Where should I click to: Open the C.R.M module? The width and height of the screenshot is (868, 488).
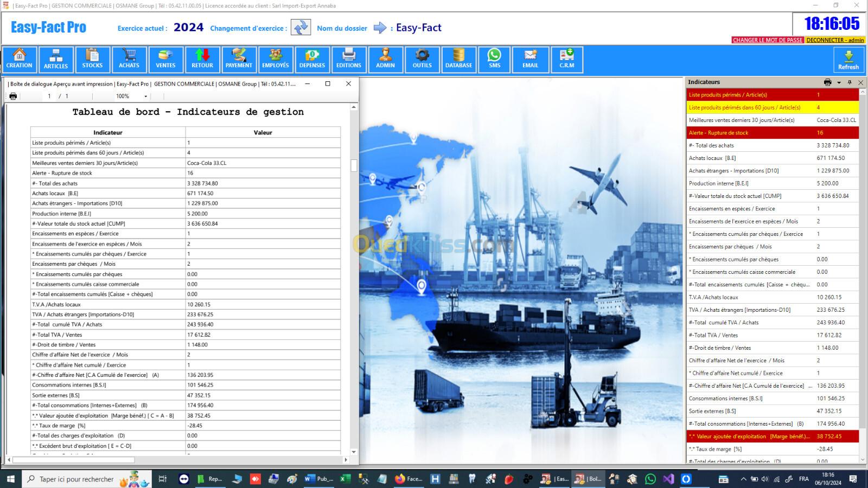pyautogui.click(x=566, y=59)
